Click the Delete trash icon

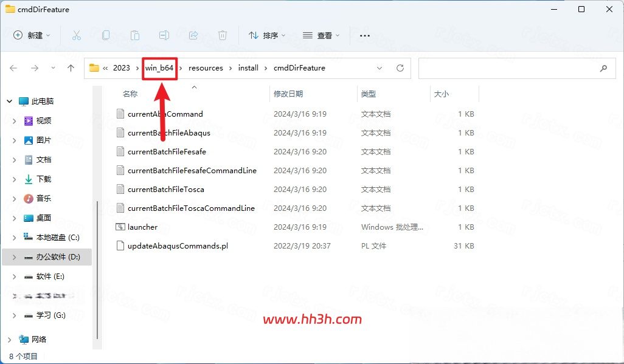point(223,35)
